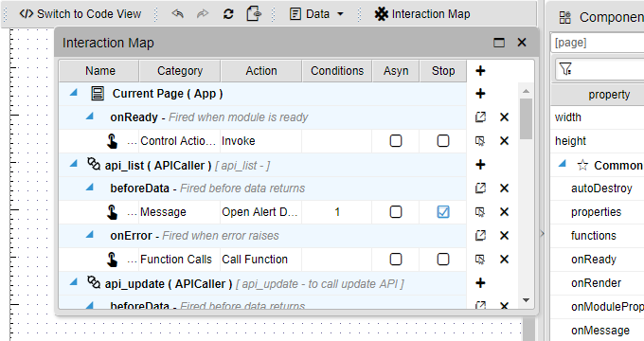
Task: Delete the onReady event
Action: click(x=505, y=117)
